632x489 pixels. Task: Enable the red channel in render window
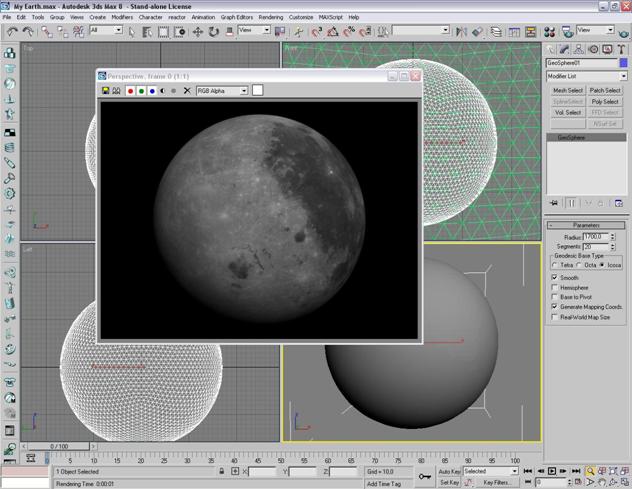(x=130, y=91)
